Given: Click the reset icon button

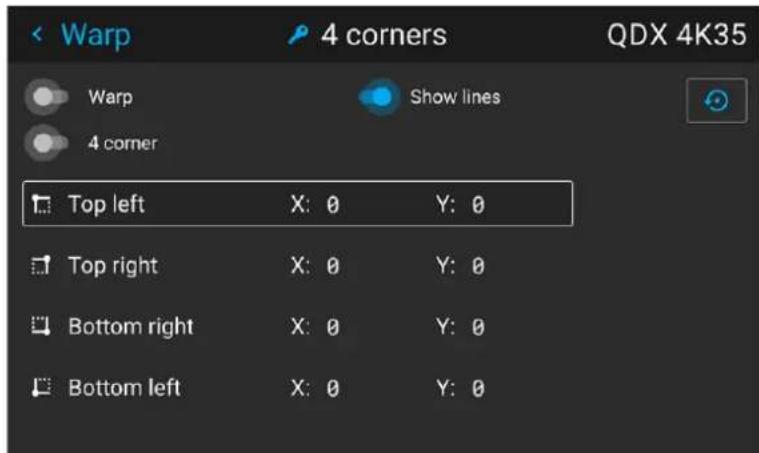Looking at the screenshot, I should (716, 101).
